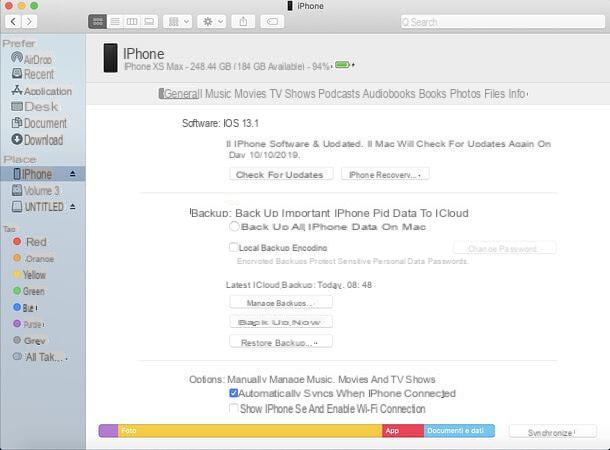Click Back Up Now button
610x450 pixels.
[281, 322]
